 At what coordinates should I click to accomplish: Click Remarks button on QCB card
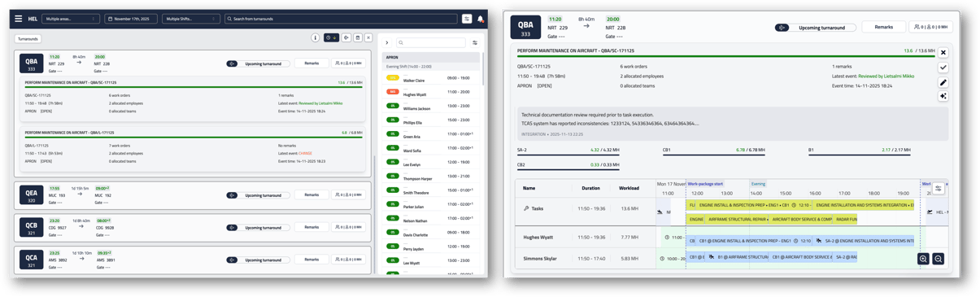point(311,227)
